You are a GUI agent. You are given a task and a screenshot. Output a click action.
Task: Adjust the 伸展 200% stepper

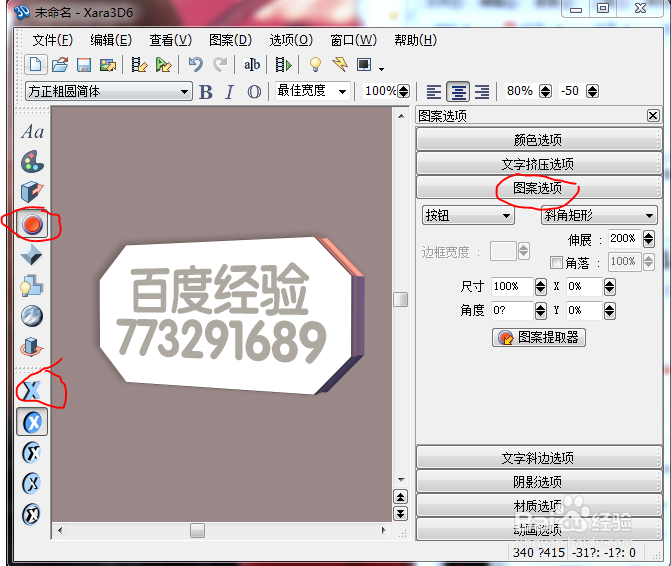(648, 239)
